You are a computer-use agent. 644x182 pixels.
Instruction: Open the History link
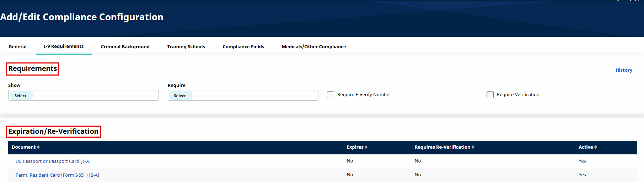[x=624, y=70]
